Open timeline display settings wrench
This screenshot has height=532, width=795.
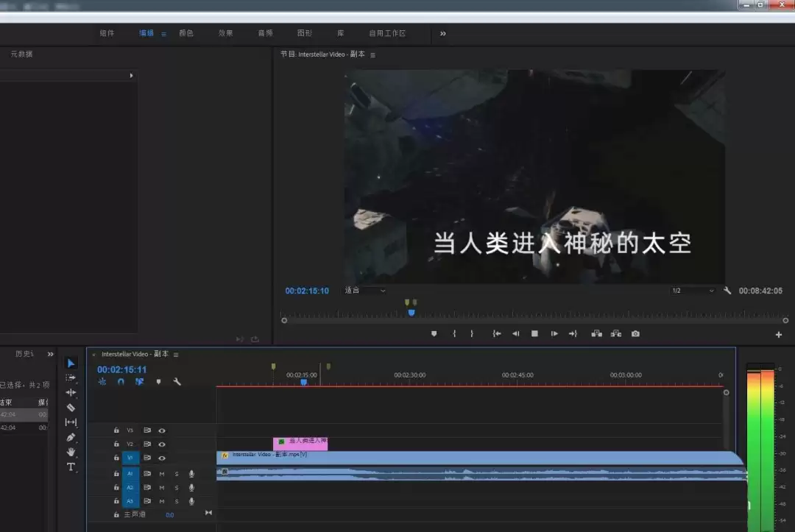177,381
